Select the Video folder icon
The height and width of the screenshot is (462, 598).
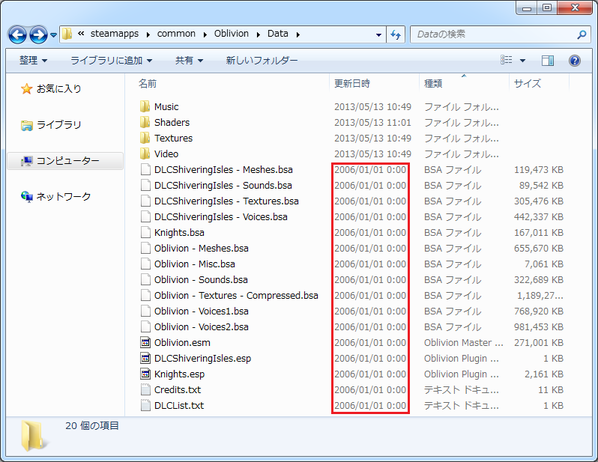click(145, 154)
